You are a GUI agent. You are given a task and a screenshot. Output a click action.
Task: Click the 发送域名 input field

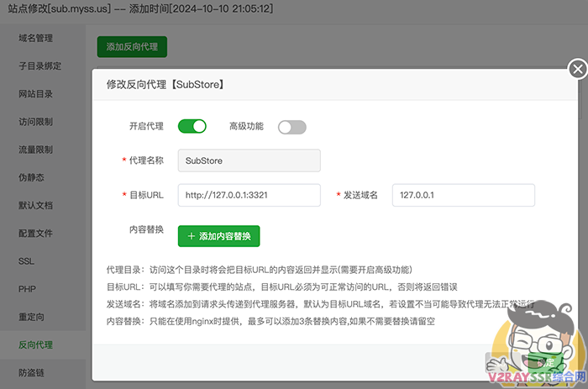pos(463,195)
